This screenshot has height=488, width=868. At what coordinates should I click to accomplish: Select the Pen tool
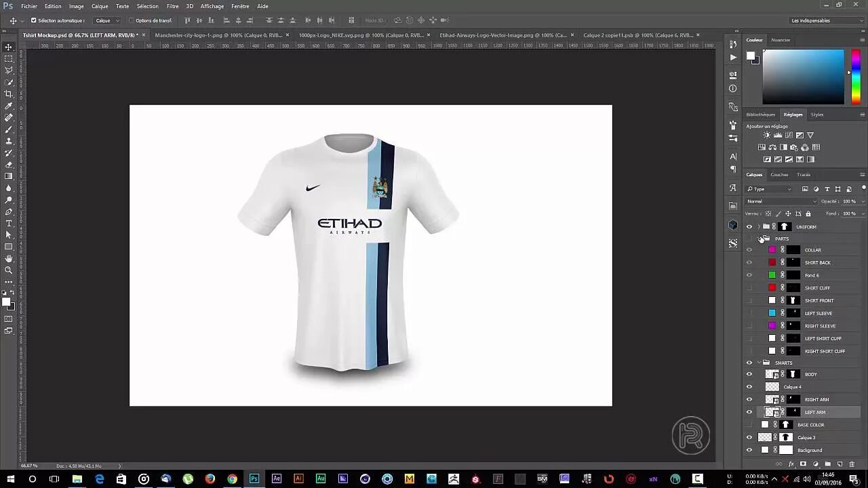click(9, 211)
